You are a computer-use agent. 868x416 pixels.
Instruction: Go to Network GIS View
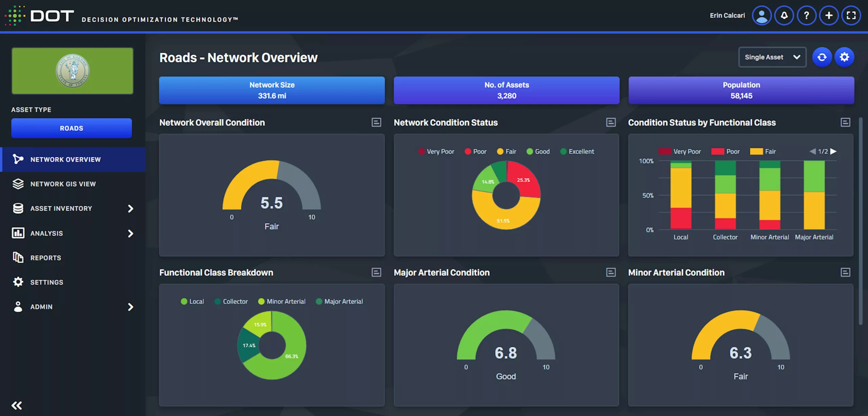click(63, 184)
